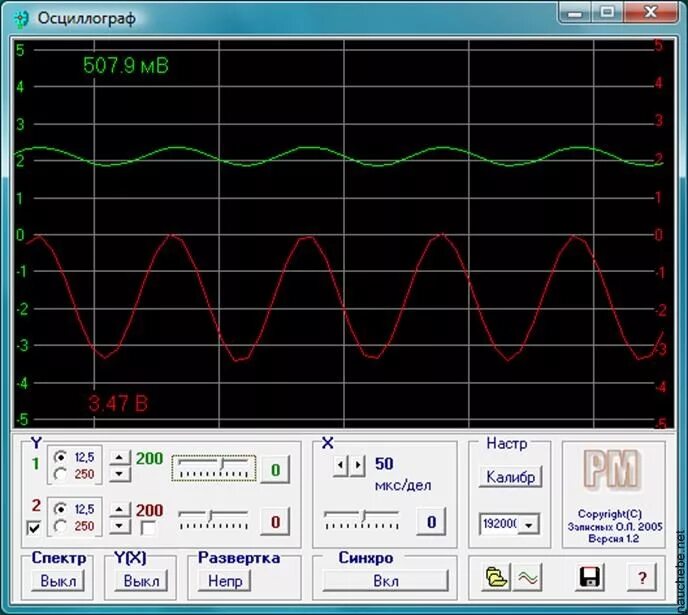This screenshot has width=688, height=615.
Task: Open help with the question mark button
Action: pos(642,577)
